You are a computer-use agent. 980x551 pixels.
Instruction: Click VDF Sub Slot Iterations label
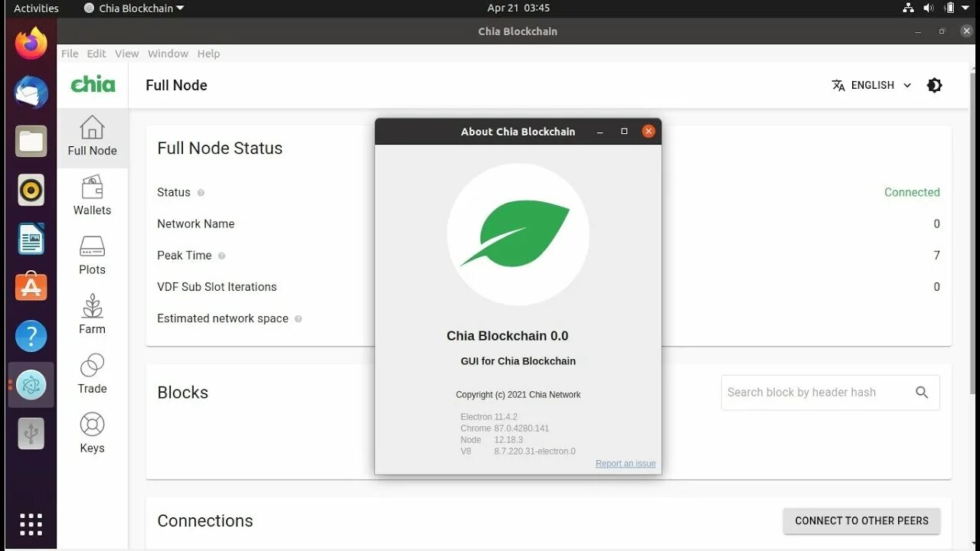(x=217, y=287)
